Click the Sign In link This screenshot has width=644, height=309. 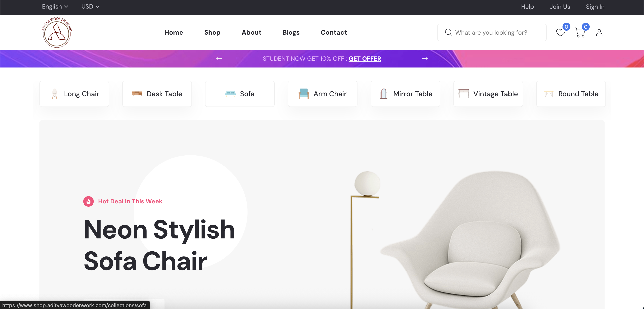pyautogui.click(x=595, y=7)
